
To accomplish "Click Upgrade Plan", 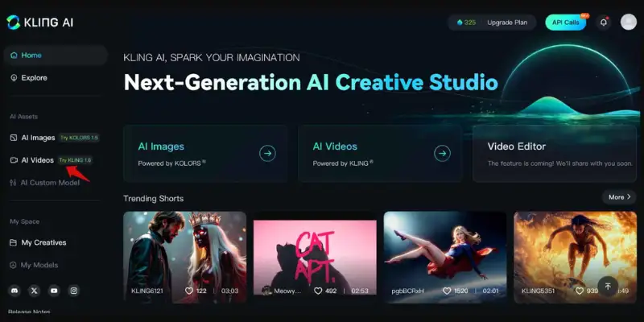I will (507, 23).
